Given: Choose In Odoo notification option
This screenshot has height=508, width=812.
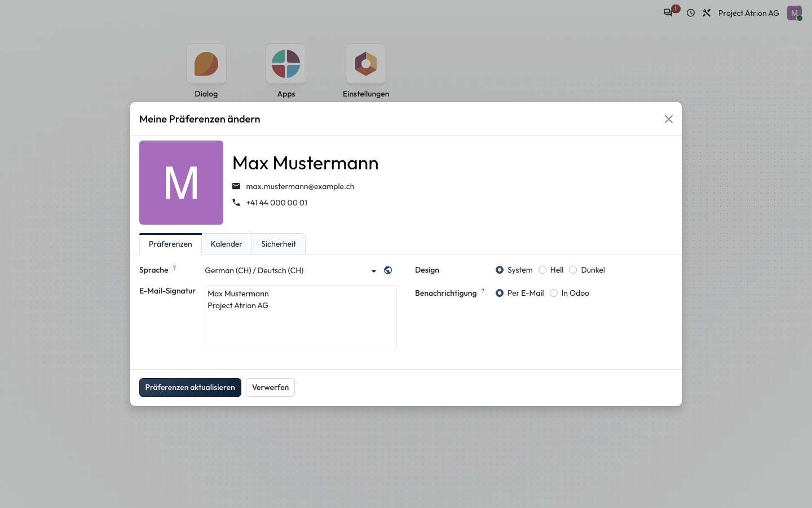Looking at the screenshot, I should (x=554, y=293).
